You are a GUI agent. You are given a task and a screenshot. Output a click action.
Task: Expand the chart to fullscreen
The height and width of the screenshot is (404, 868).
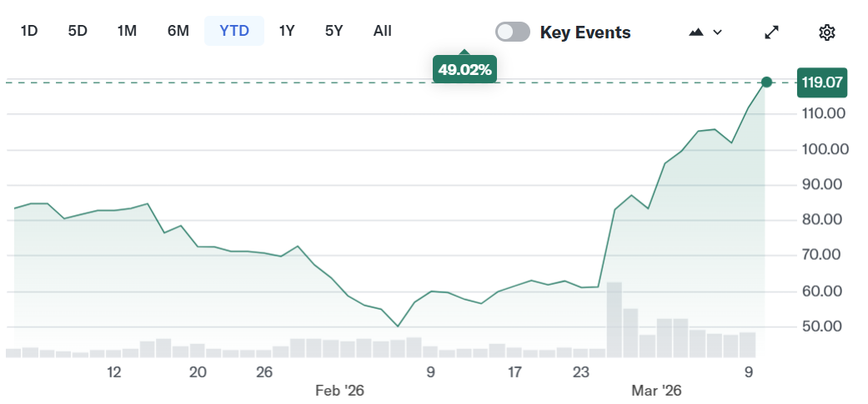point(772,32)
